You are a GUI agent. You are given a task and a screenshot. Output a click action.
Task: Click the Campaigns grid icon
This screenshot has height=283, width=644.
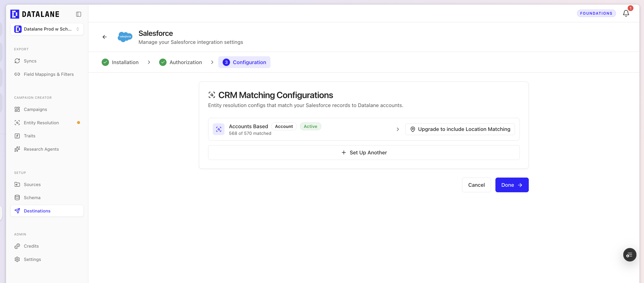point(17,109)
